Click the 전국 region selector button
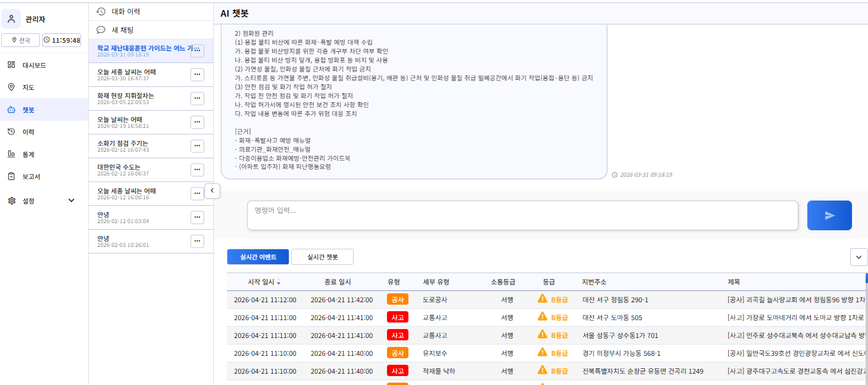The image size is (868, 385). pos(21,40)
